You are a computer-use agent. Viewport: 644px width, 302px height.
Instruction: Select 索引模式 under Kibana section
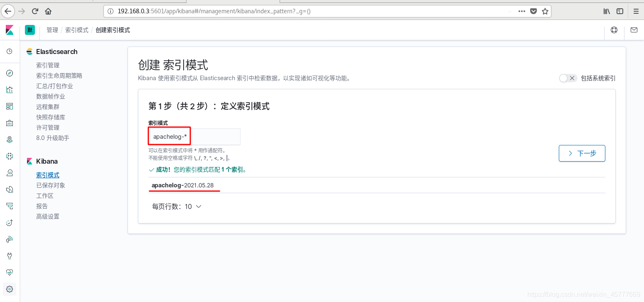coord(48,175)
